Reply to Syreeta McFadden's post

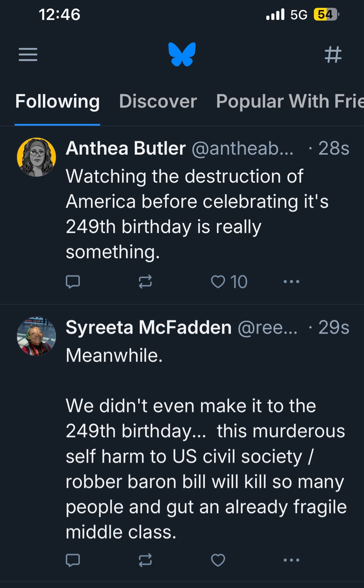coord(73,560)
